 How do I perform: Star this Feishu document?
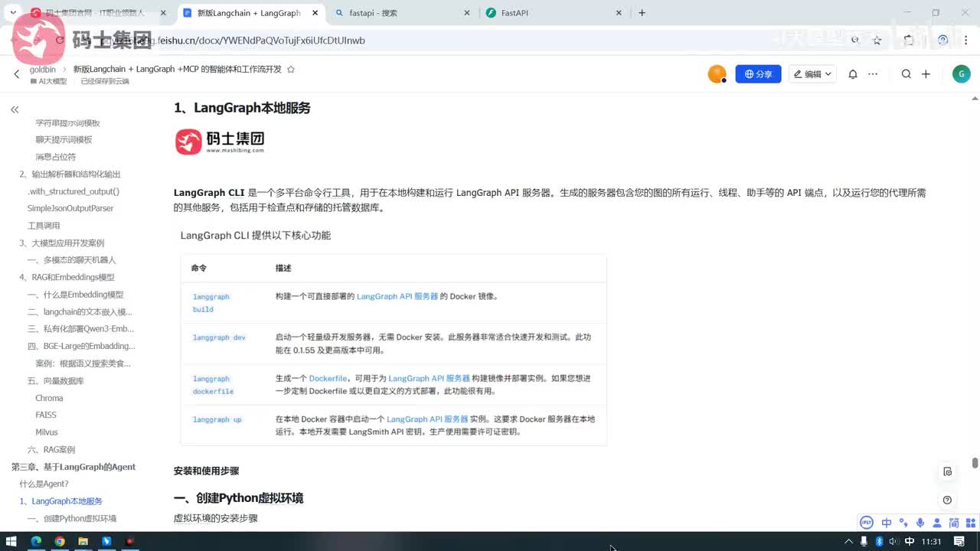[290, 69]
